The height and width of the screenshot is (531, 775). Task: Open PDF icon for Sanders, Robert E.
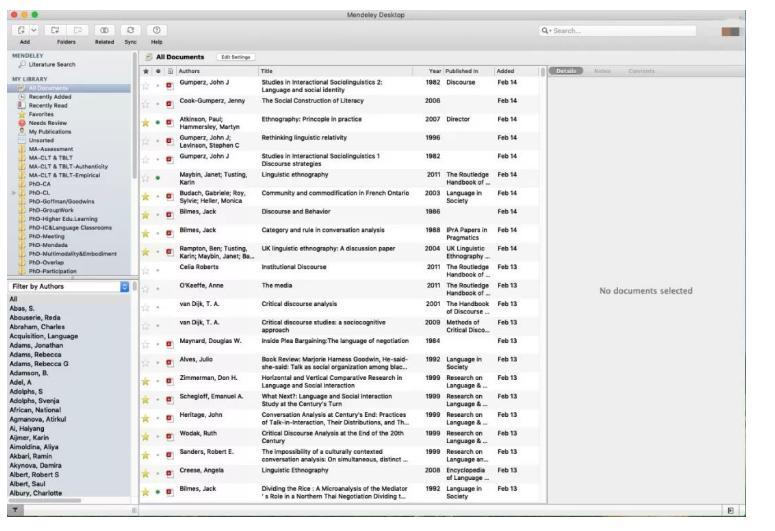(x=170, y=455)
